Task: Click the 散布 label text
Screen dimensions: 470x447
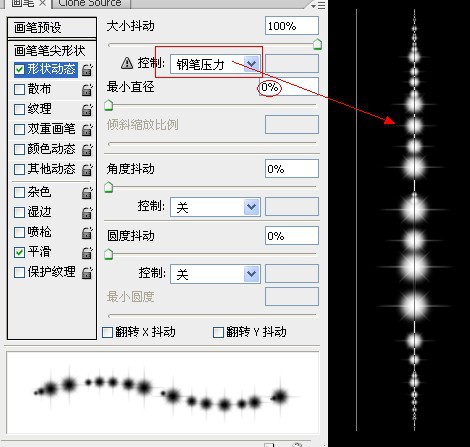Action: (39, 89)
